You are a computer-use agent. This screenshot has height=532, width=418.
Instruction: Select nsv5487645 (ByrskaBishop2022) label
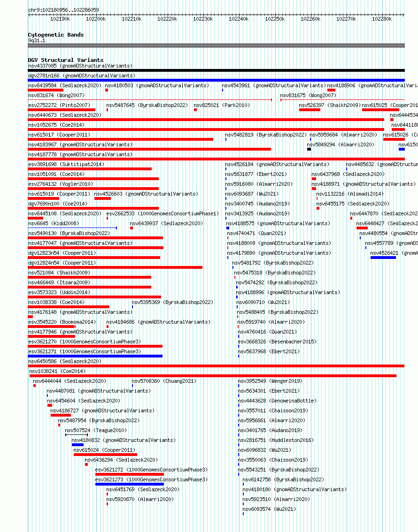[x=147, y=105]
